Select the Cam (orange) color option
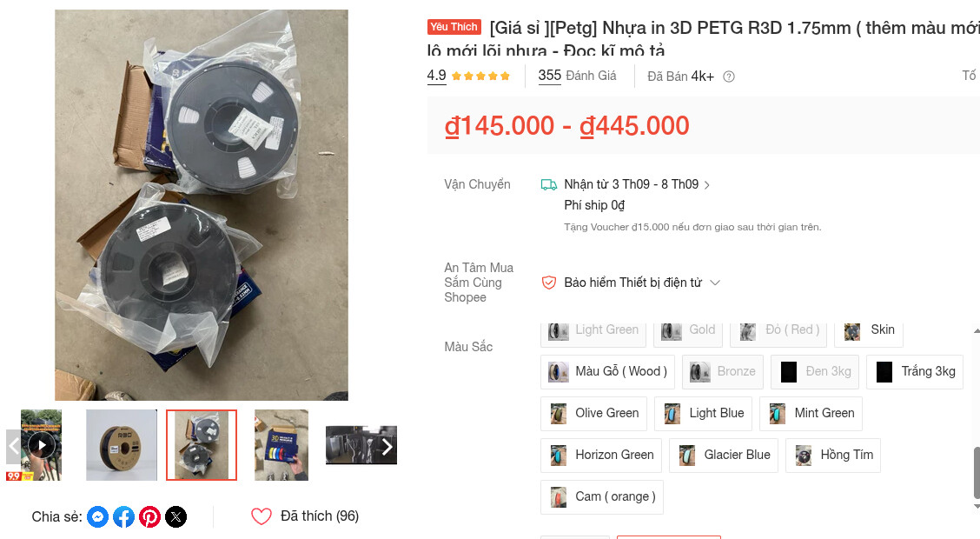This screenshot has width=980, height=539. 602,497
